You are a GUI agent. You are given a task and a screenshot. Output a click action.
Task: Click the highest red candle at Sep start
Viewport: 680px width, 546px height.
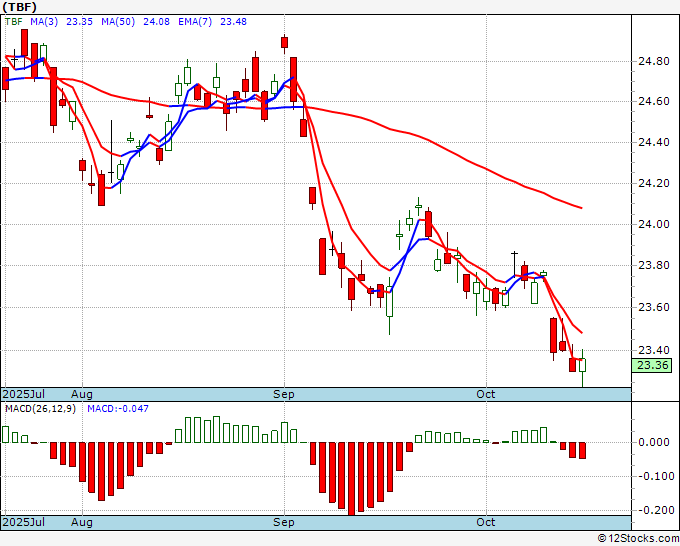[284, 43]
